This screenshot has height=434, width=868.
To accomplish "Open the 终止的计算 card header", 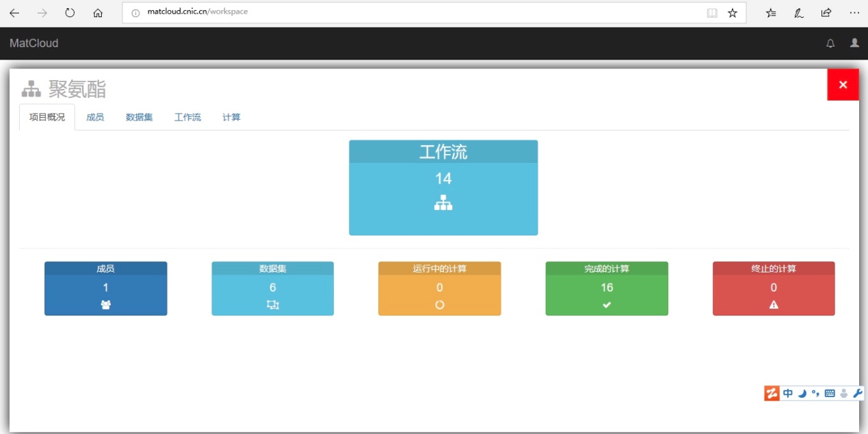I will [x=774, y=268].
